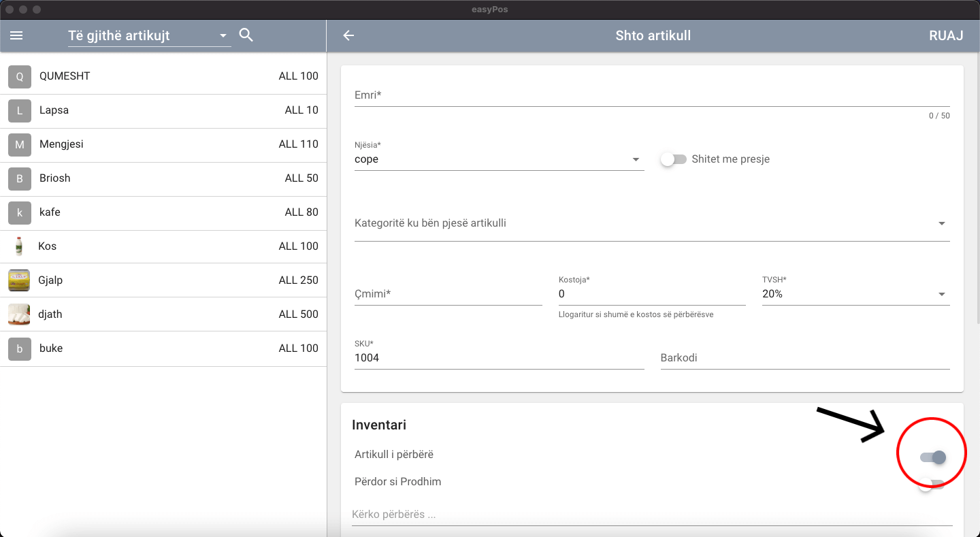The height and width of the screenshot is (537, 980).
Task: Toggle the Përdor si Prodhim switch
Action: 930,485
